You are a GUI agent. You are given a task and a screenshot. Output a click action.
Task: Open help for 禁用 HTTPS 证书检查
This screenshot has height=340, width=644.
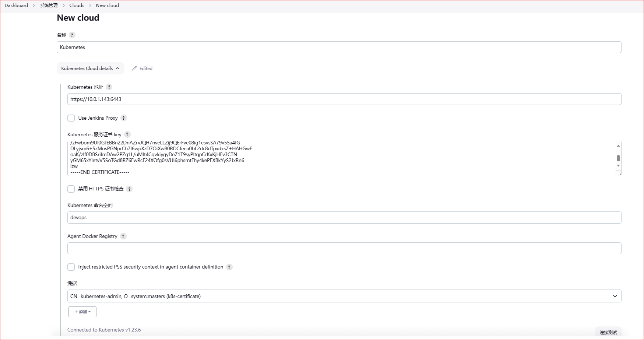click(129, 189)
